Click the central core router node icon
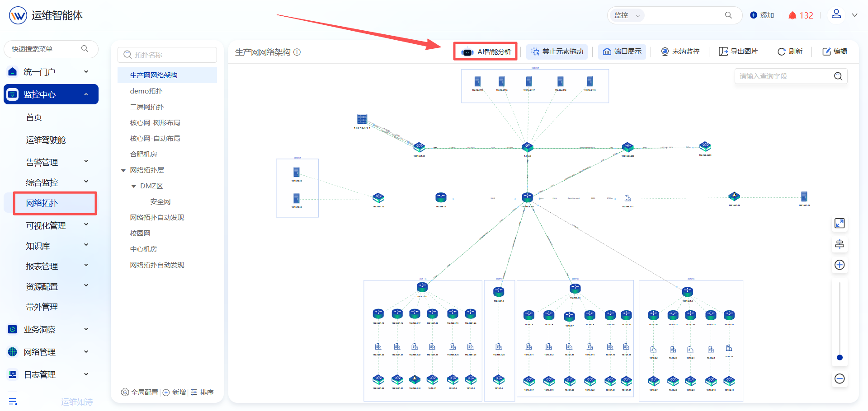The height and width of the screenshot is (411, 868). (528, 197)
